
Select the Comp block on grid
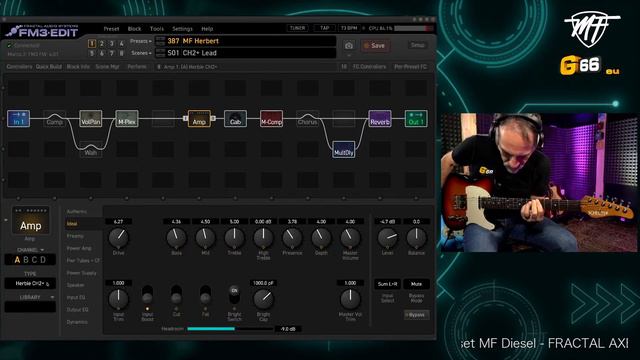(x=55, y=118)
